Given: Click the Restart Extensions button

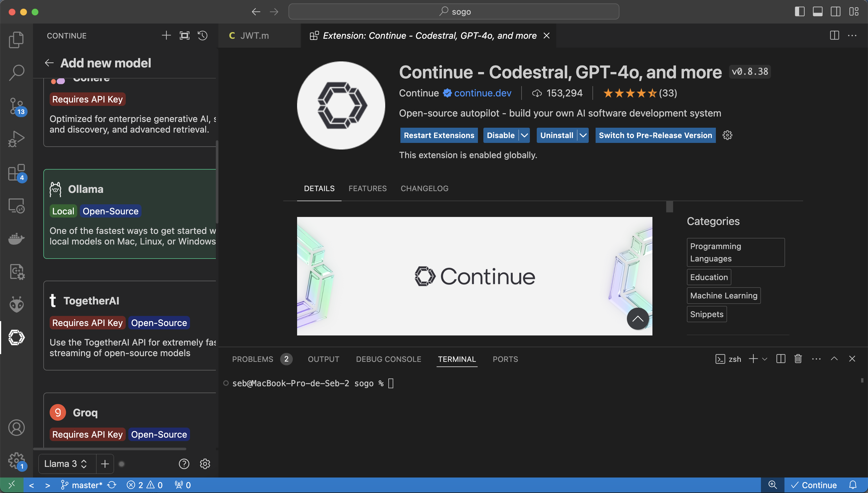Looking at the screenshot, I should [x=439, y=135].
